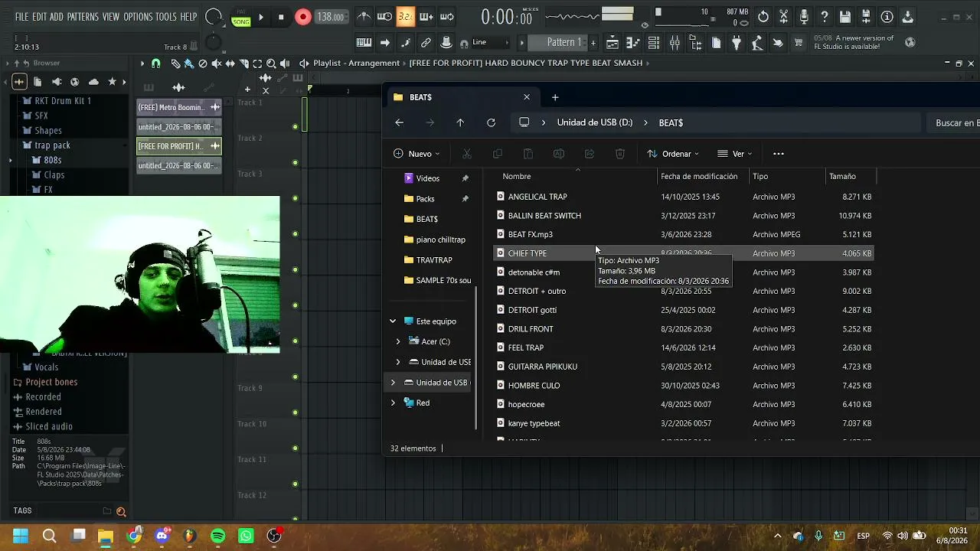Adjust the main pitch knob

pos(214,44)
